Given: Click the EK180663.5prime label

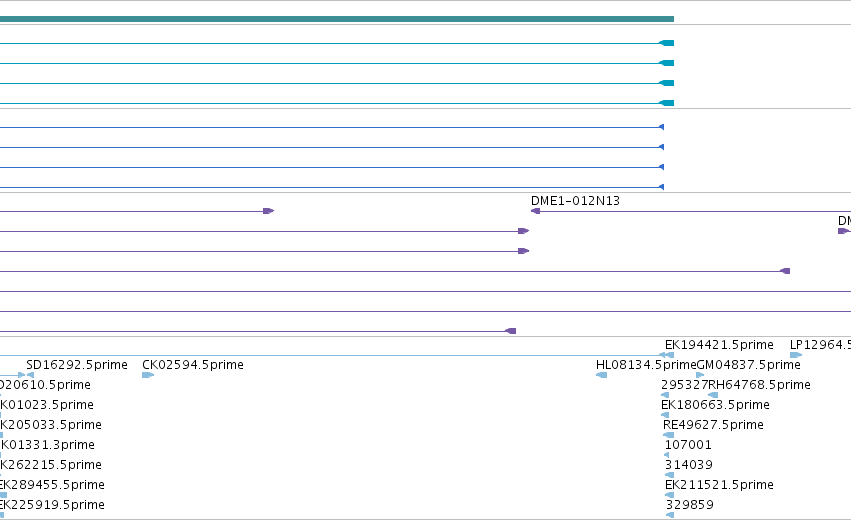Looking at the screenshot, I should 715,405.
